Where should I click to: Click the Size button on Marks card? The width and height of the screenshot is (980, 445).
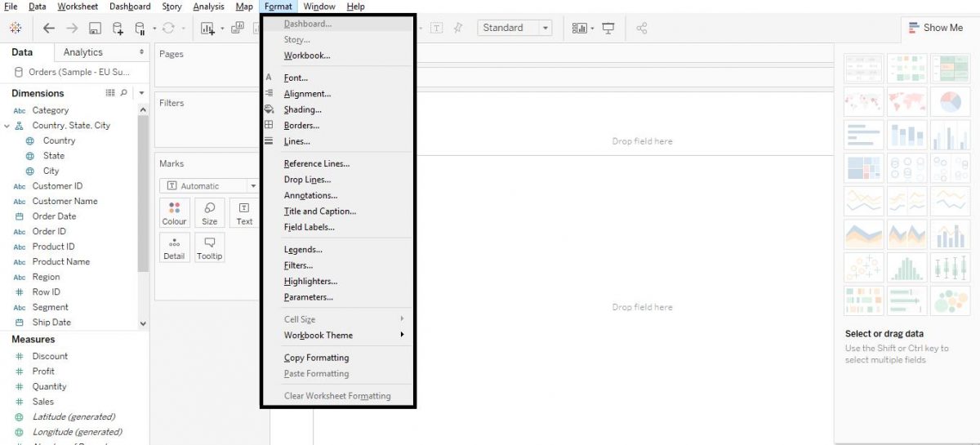point(210,212)
